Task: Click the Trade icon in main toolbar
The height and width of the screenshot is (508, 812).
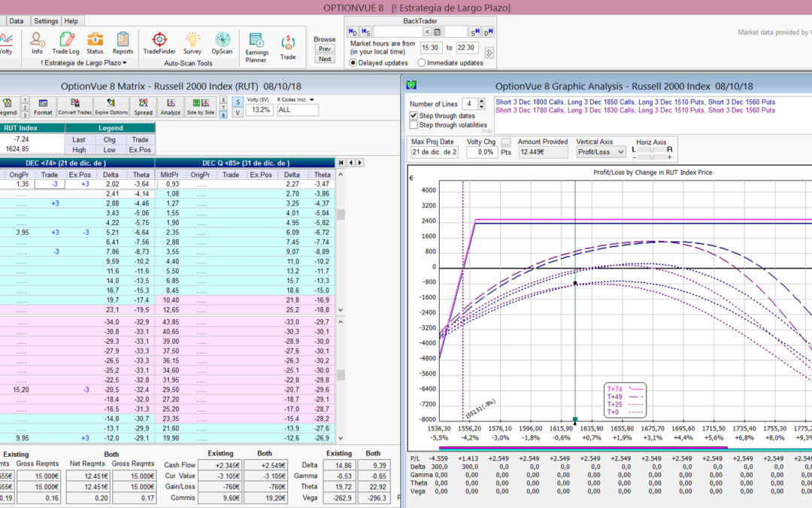Action: click(x=288, y=47)
